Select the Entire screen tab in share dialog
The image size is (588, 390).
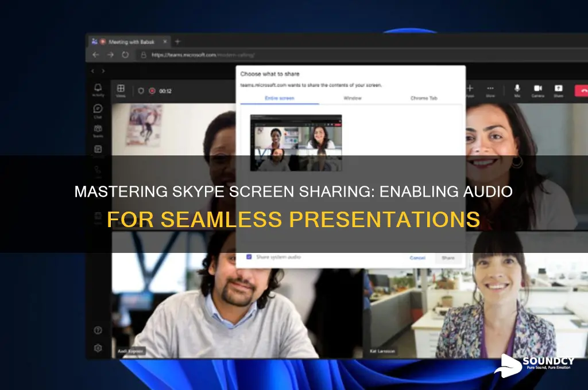(280, 98)
